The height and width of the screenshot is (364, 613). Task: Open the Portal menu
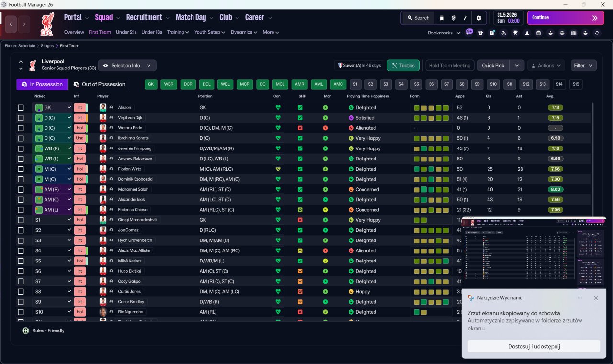coord(76,17)
